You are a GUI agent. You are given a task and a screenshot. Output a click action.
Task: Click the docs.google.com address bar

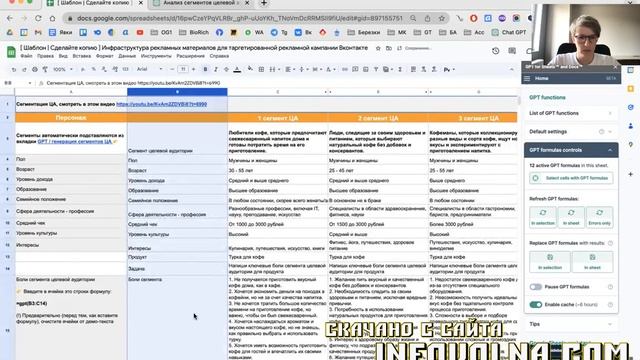[x=240, y=18]
